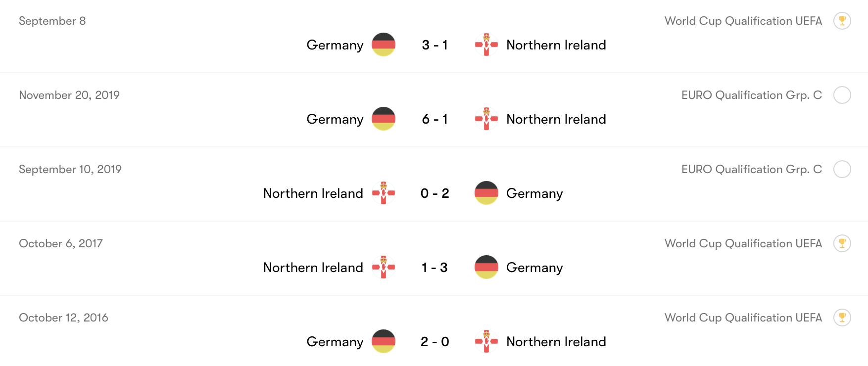Click Germany's flag in the 2 - 0 match

(384, 341)
